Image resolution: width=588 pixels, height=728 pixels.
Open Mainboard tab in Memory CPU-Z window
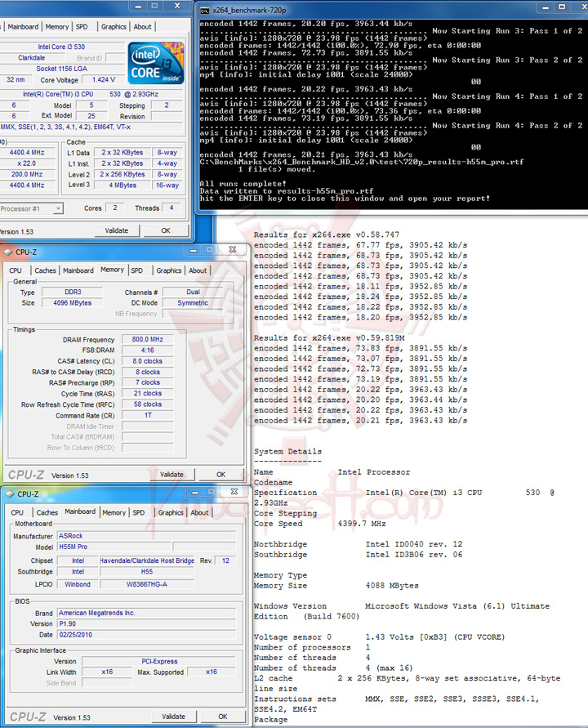click(x=78, y=270)
